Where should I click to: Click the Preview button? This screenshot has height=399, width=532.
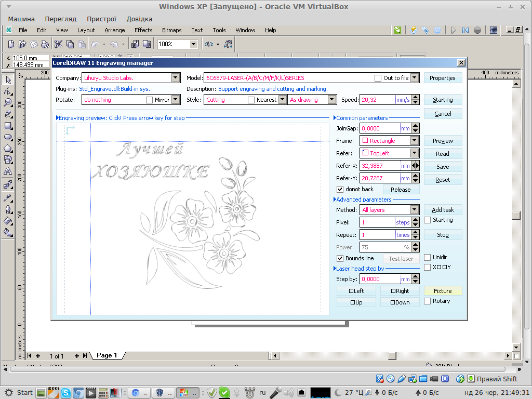pos(443,141)
